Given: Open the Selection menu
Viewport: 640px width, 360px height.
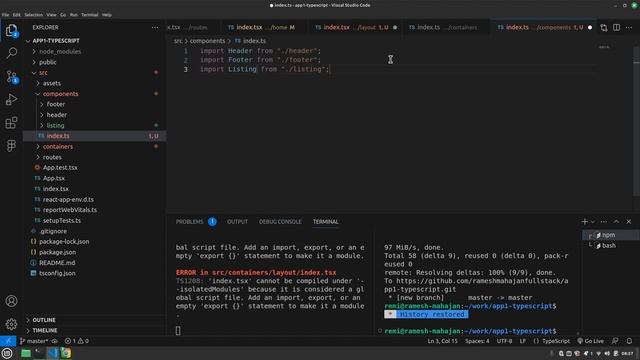Looking at the screenshot, I should coord(33,15).
